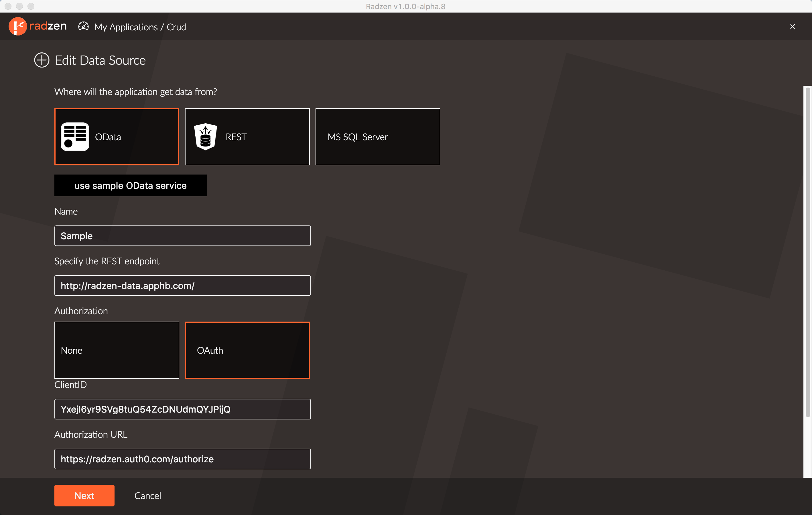
Task: Click the plus circle beside Edit Data Source
Action: pos(42,60)
